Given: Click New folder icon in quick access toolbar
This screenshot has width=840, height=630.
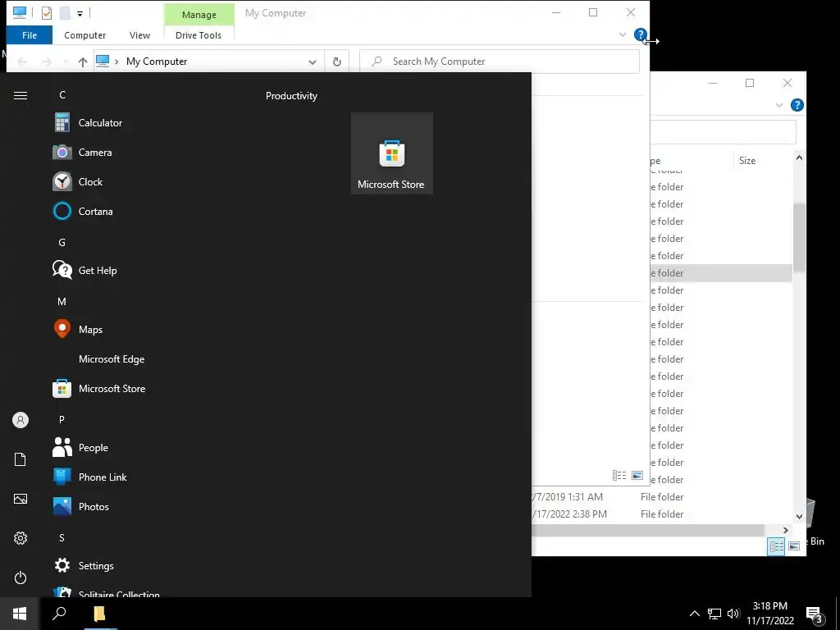Looking at the screenshot, I should [65, 13].
